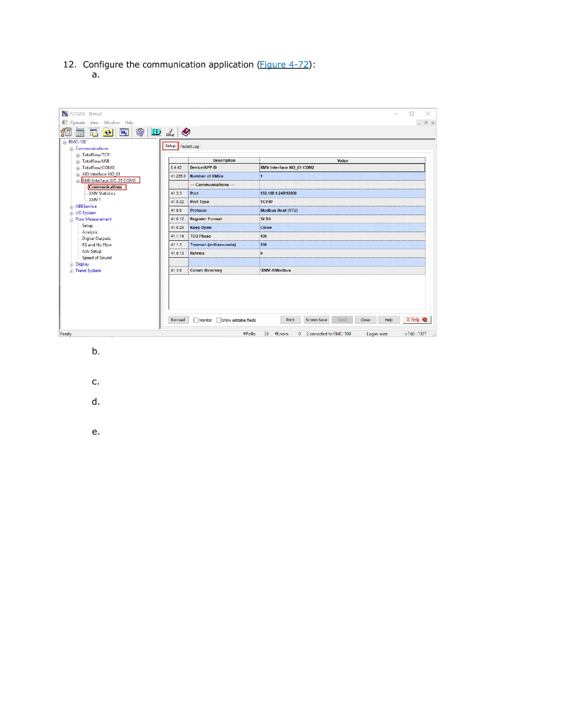Click the Print button
Screen dimensions: 563x728
coord(290,320)
